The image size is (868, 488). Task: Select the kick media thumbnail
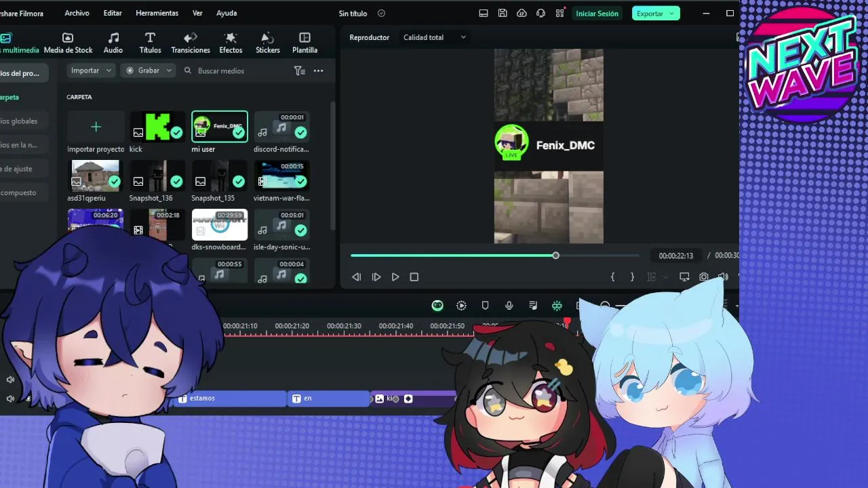click(x=157, y=127)
